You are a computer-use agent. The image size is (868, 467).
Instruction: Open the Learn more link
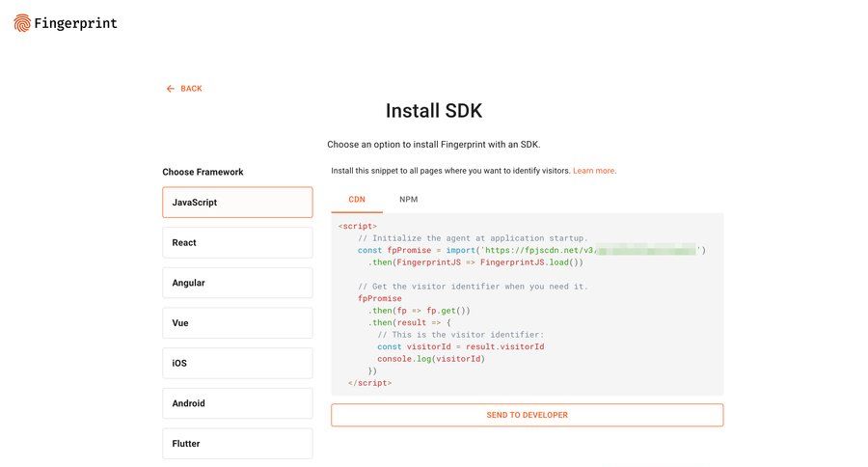click(x=594, y=171)
